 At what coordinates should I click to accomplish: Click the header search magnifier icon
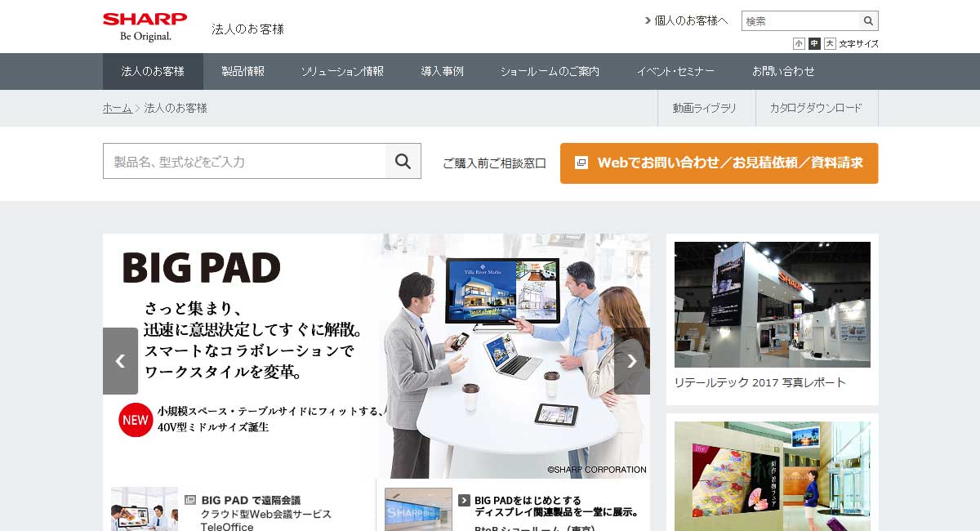pos(869,21)
